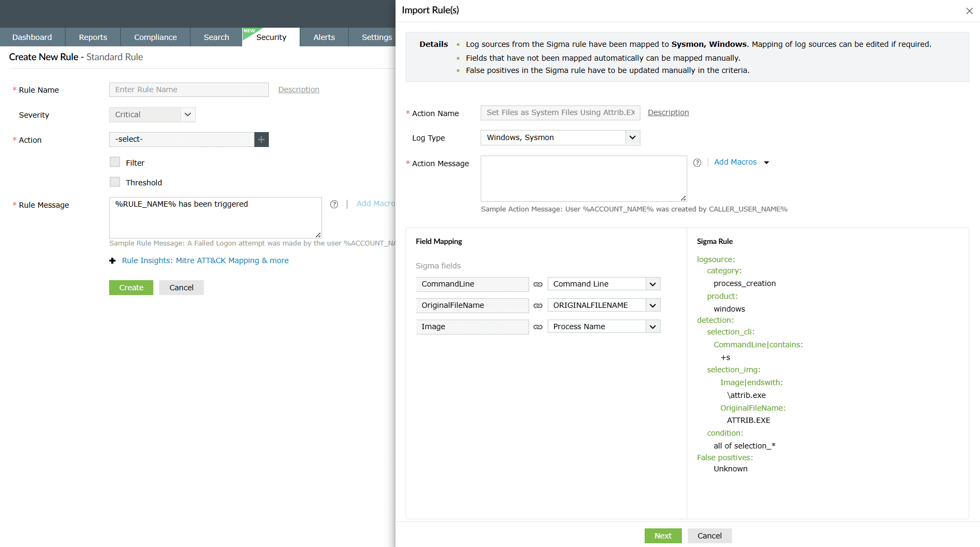Image resolution: width=980 pixels, height=547 pixels.
Task: Click the link icon beside OriginalFileName mapping
Action: point(538,305)
